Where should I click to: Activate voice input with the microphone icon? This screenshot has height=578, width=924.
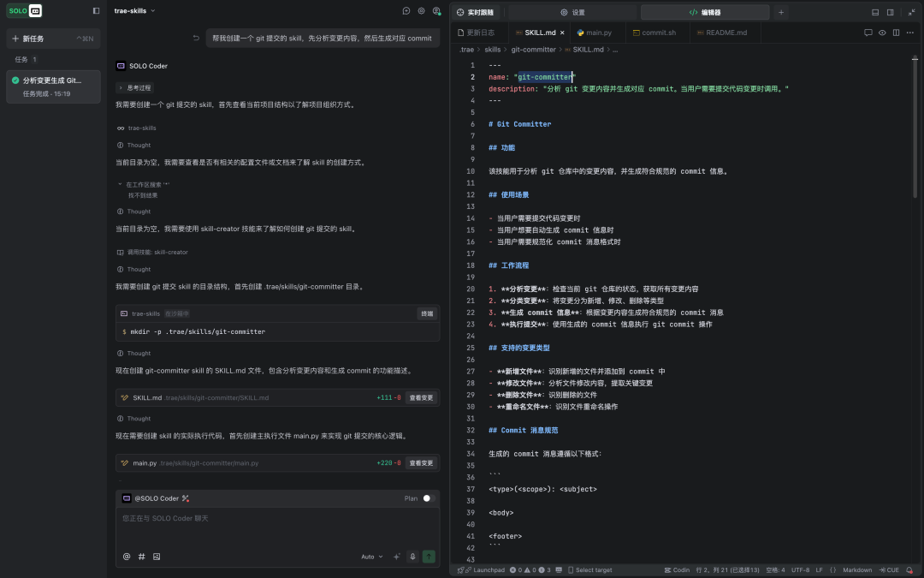click(413, 556)
